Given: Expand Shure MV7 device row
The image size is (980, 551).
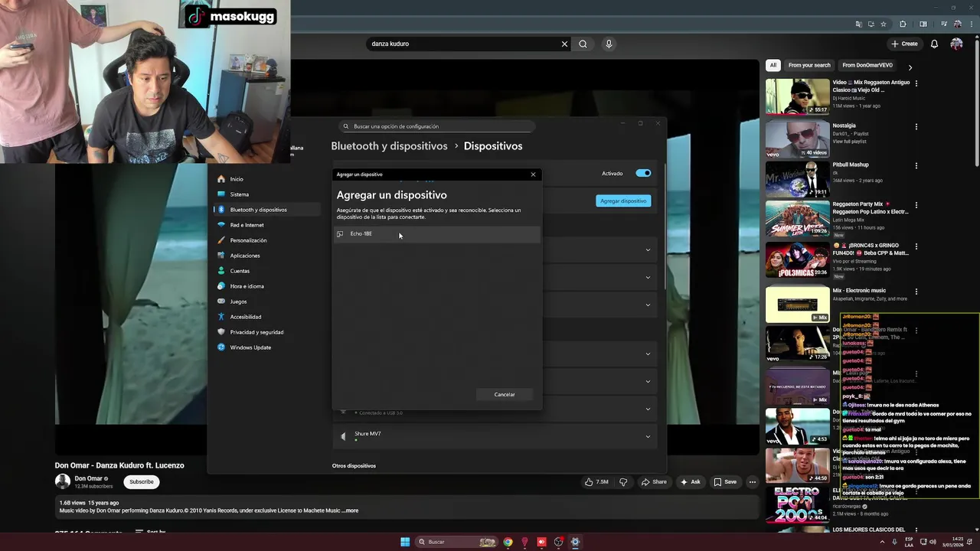Looking at the screenshot, I should 648,436.
